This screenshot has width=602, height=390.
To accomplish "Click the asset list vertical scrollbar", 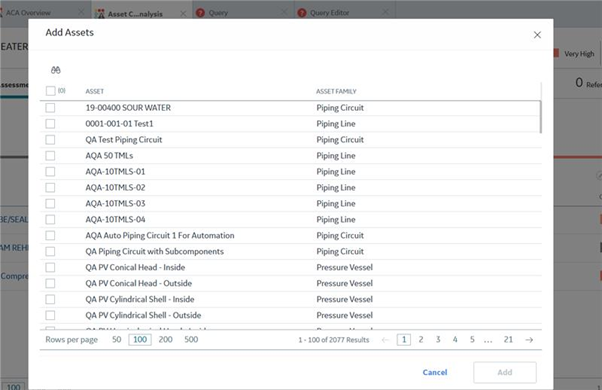I will coord(541,117).
